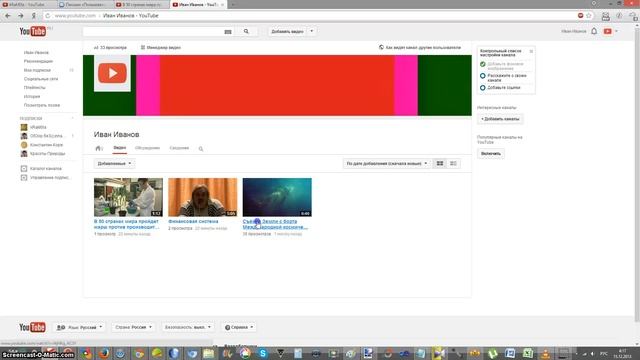Viewport: 640px width, 360px height.
Task: Click the '33 просмотра' analytics link
Action: point(110,47)
